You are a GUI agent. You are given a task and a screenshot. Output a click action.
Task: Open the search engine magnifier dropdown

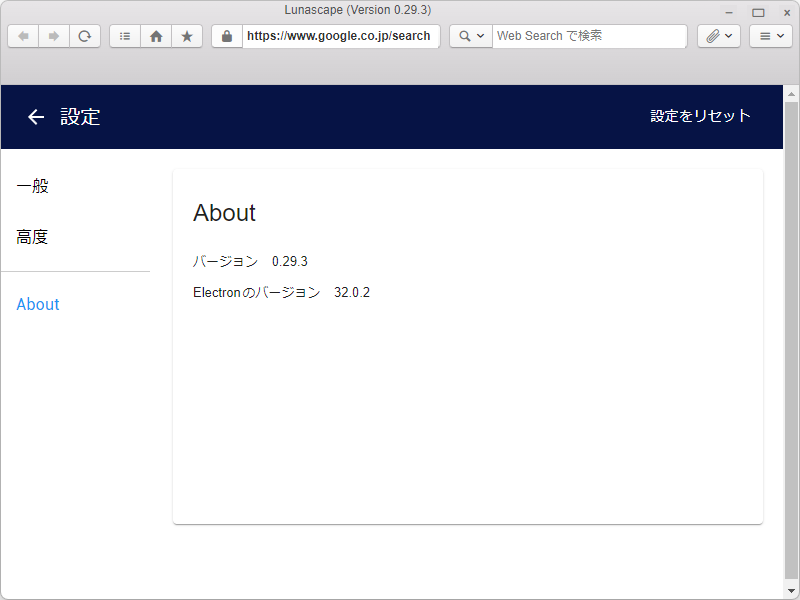point(471,36)
